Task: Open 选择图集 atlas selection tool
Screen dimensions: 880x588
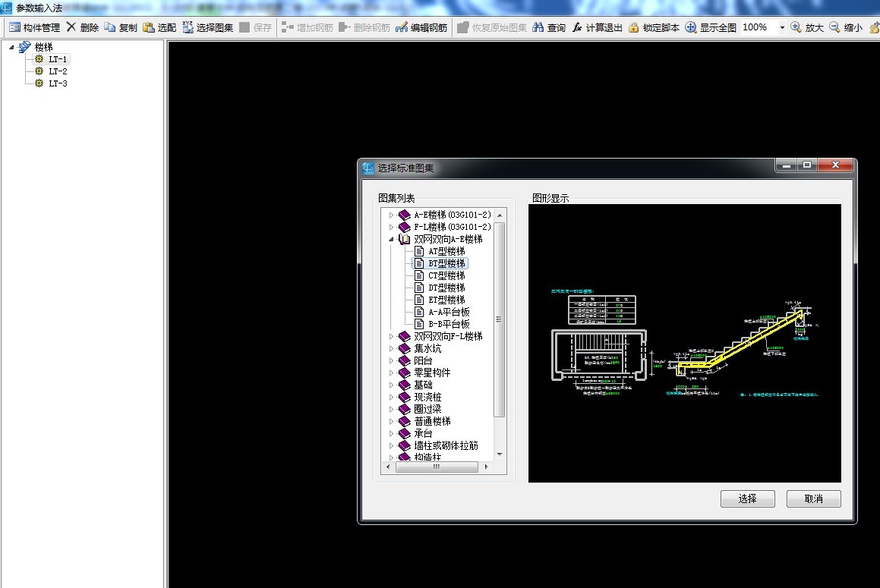Action: point(208,27)
